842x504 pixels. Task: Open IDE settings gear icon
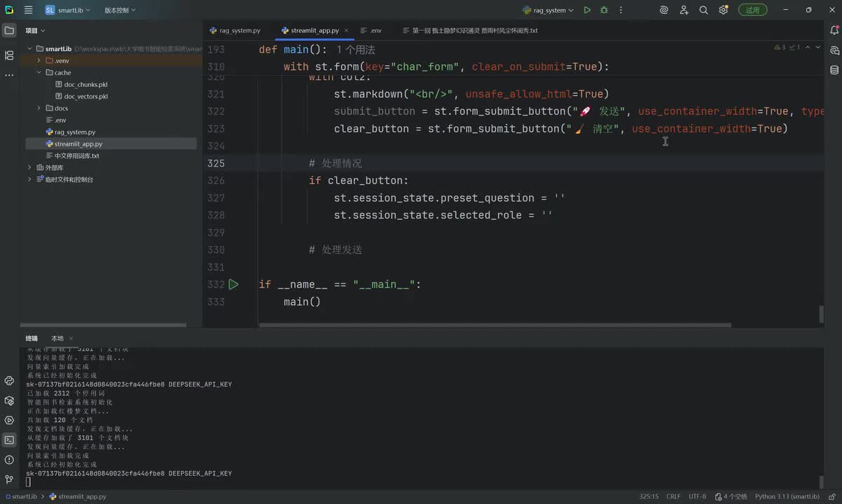(x=724, y=10)
